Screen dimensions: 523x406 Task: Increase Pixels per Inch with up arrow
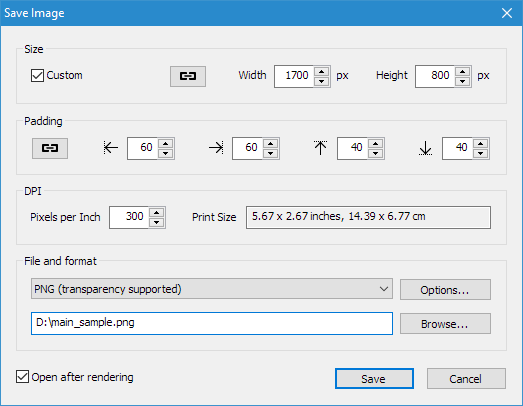coord(157,213)
